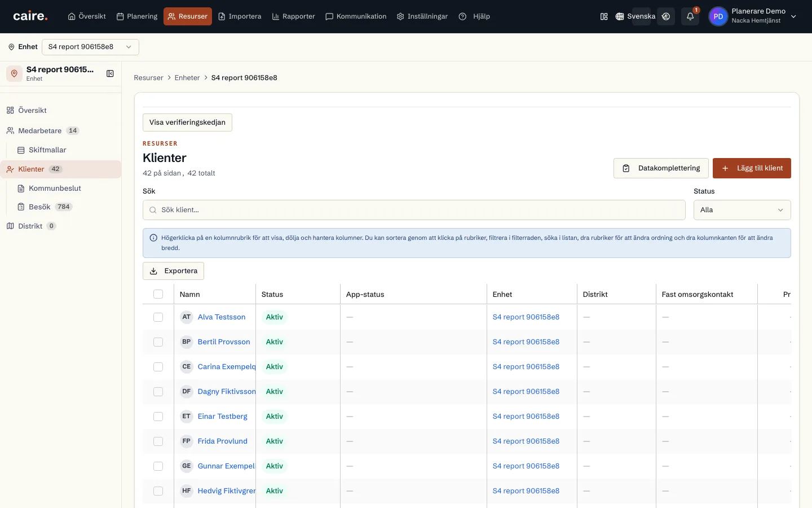The height and width of the screenshot is (508, 812).
Task: Click Enheter in the breadcrumb
Action: click(x=187, y=78)
